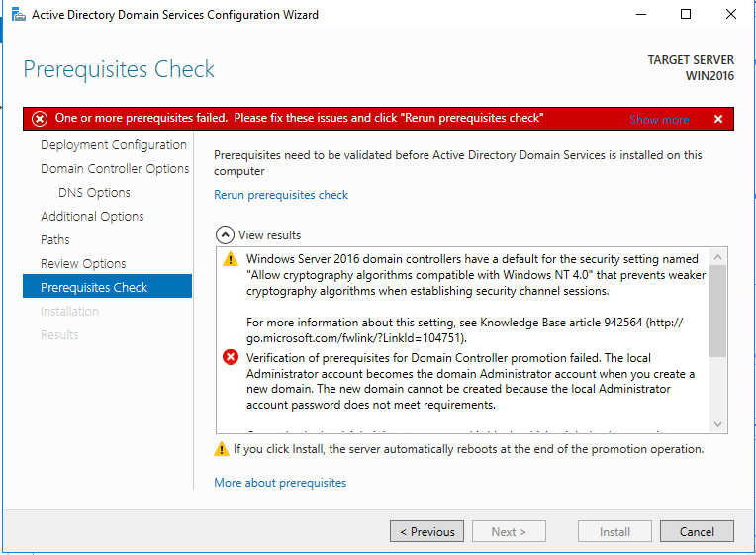Click the disabled Installation step
This screenshot has height=555, width=756.
click(69, 311)
